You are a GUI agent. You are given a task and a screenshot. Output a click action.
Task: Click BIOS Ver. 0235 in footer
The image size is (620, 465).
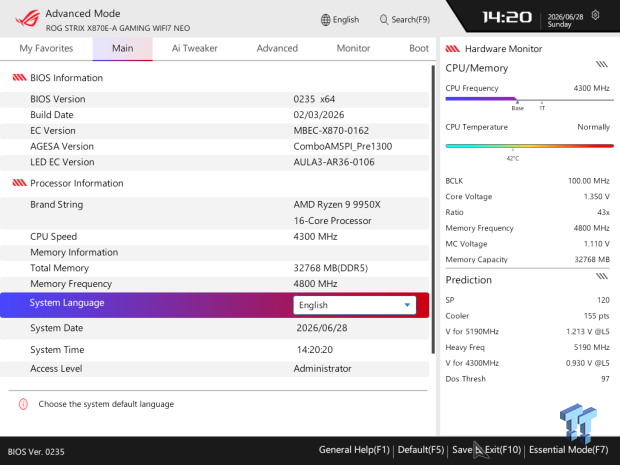point(36,452)
